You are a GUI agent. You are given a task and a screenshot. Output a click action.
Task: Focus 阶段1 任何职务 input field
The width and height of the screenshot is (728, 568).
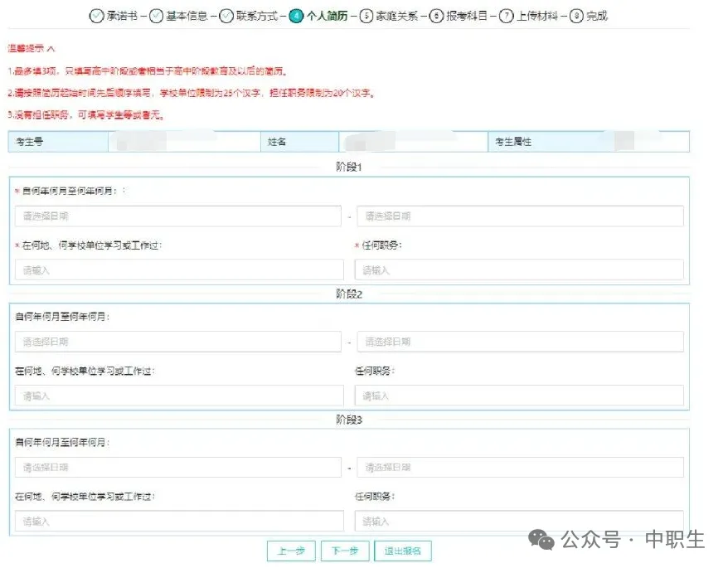pos(519,269)
